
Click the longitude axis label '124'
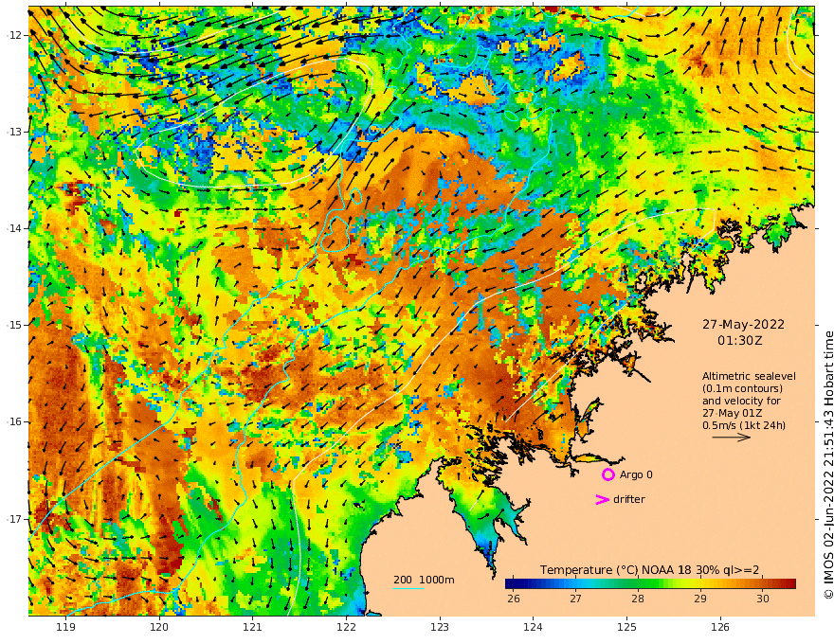(x=533, y=628)
